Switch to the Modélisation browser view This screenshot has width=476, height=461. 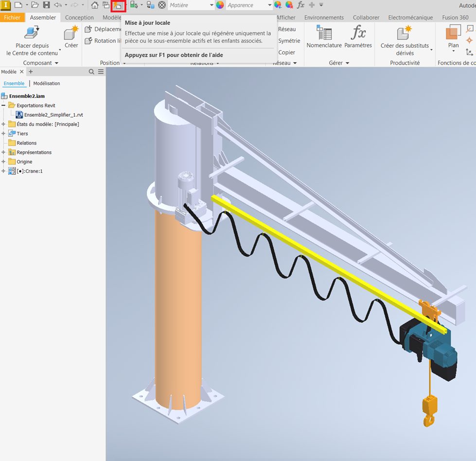coord(47,83)
